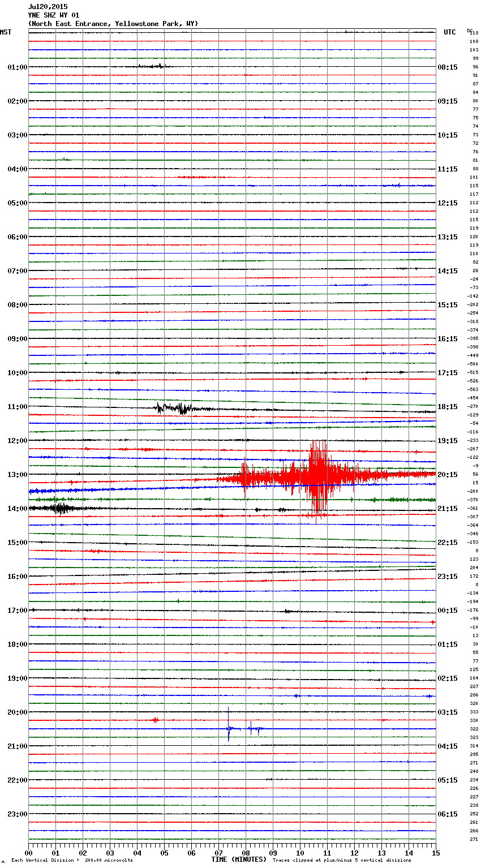This screenshot has width=481, height=868.
Task: Click the North East Entrance, Yellowstone Park caption
Action: (x=113, y=24)
